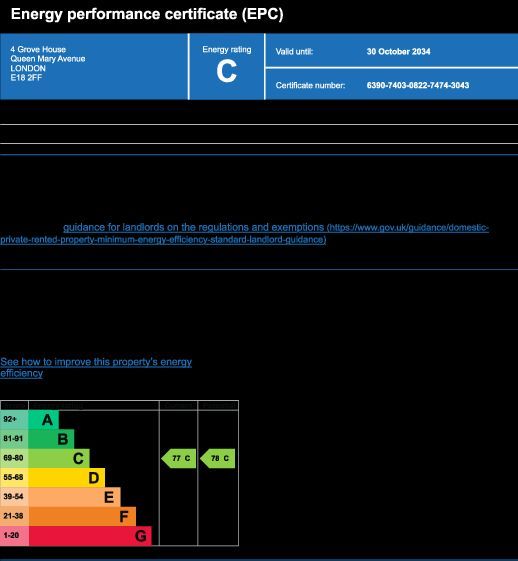This screenshot has width=518, height=561.
Task: Click 'See how to improve this property's energy efficiency'
Action: [96, 367]
